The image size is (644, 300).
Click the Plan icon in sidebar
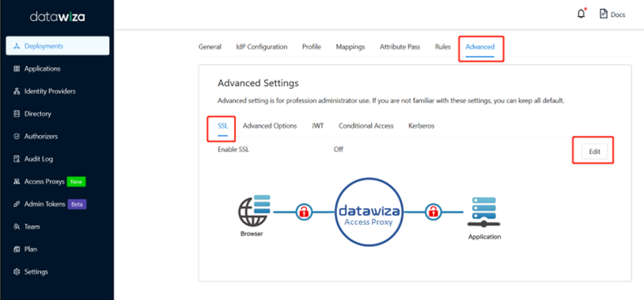tap(17, 249)
